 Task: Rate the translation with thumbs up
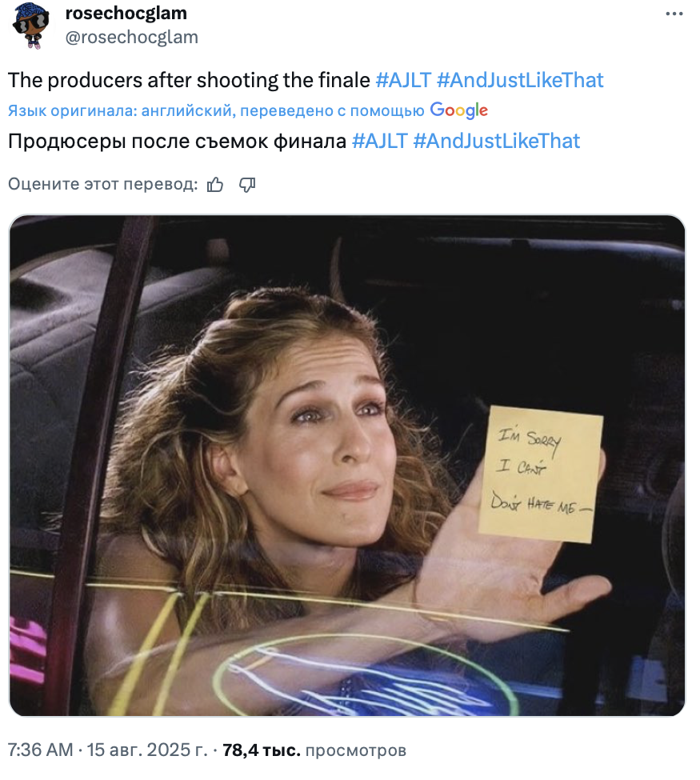[215, 185]
